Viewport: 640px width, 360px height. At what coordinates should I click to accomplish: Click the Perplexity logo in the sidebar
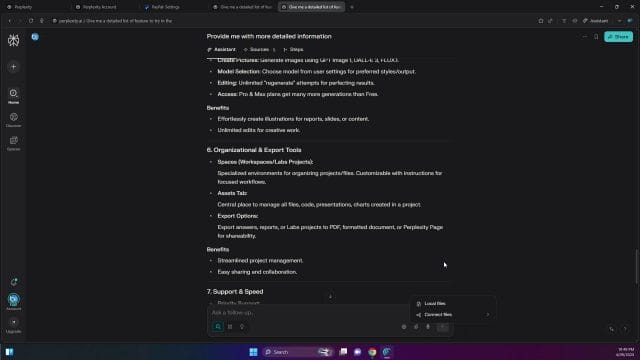[13, 40]
